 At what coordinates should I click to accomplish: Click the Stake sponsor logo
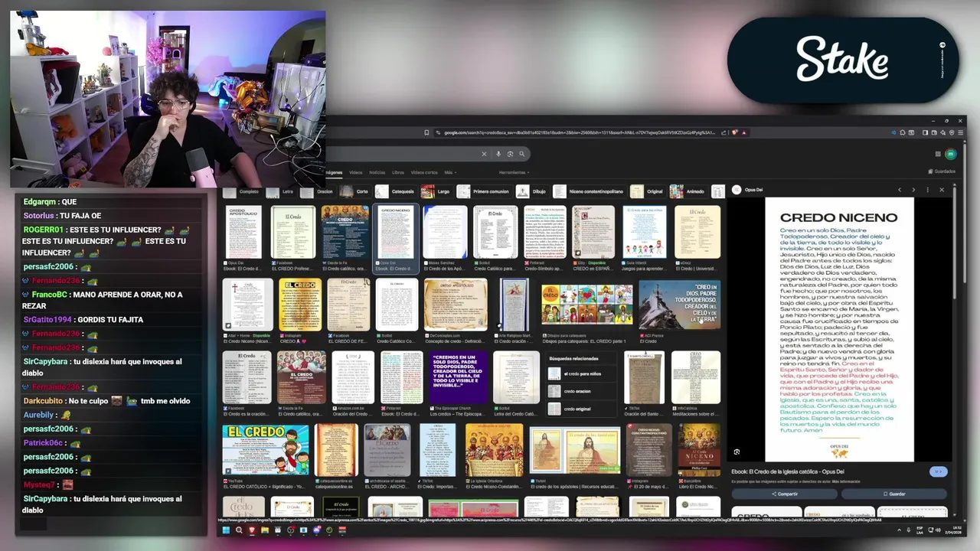click(842, 60)
